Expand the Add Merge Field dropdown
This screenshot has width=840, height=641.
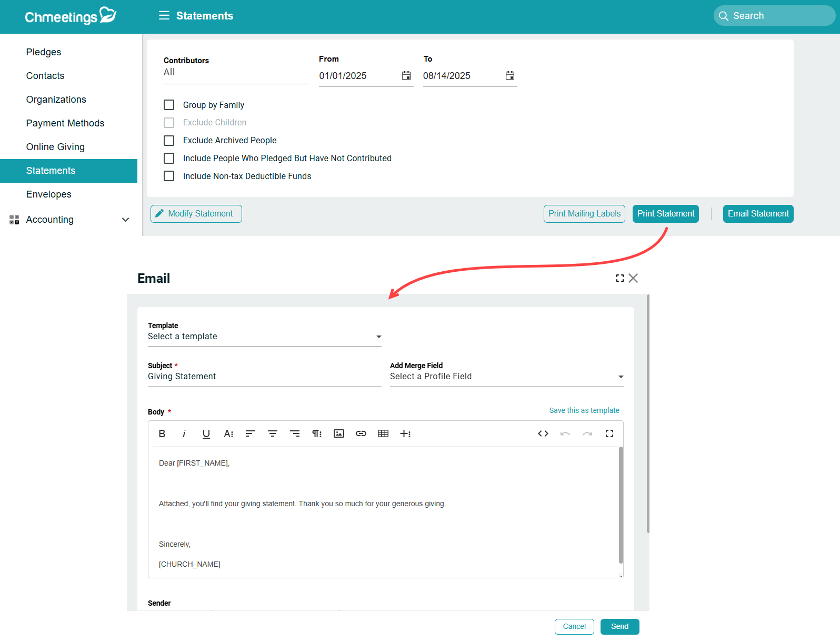[x=506, y=377]
